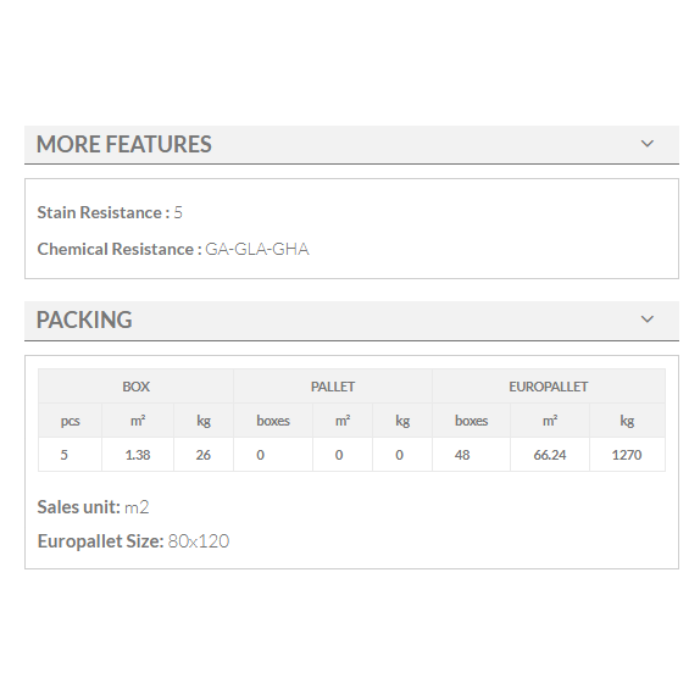
Task: Collapse the PACKING section chevron
Action: click(647, 320)
